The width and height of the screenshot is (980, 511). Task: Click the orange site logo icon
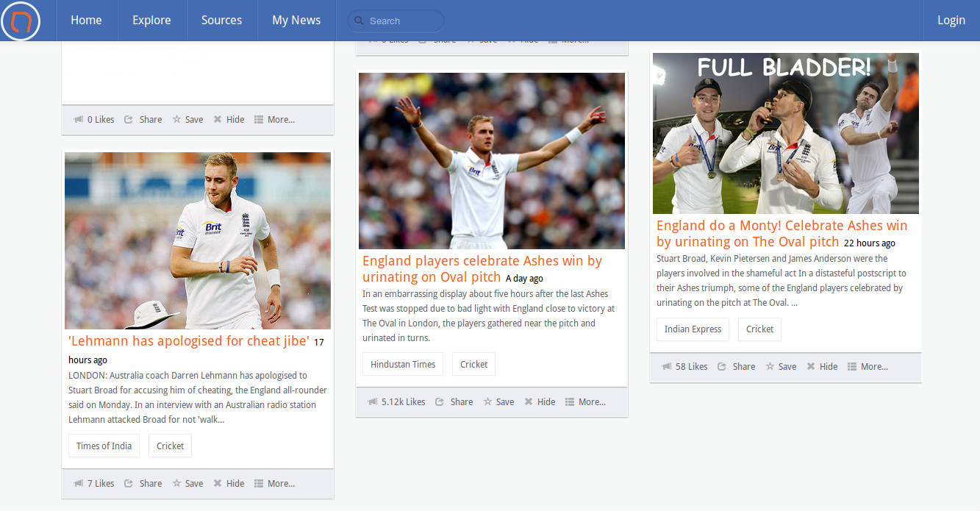(21, 21)
